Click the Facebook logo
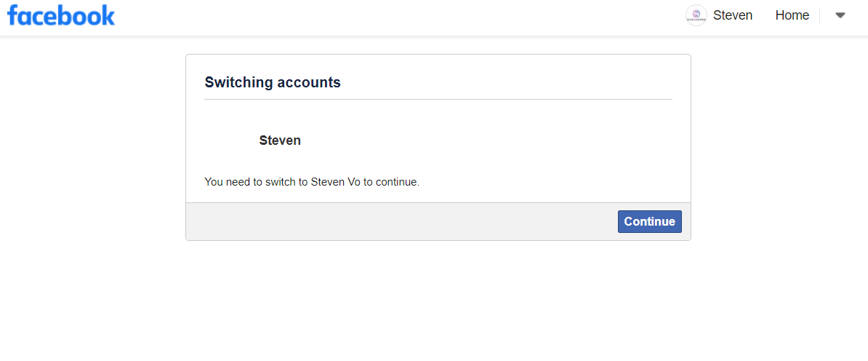Screen dimensions: 868x361 coord(61,16)
